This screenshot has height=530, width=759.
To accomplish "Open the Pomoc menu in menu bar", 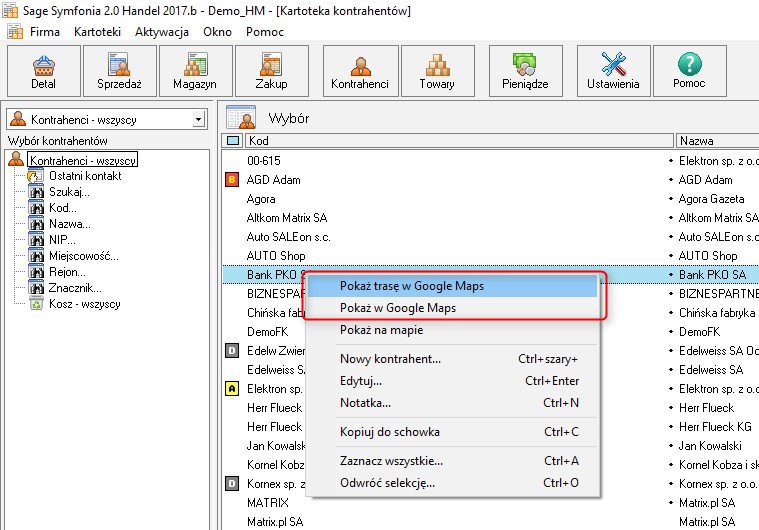I will pos(265,32).
